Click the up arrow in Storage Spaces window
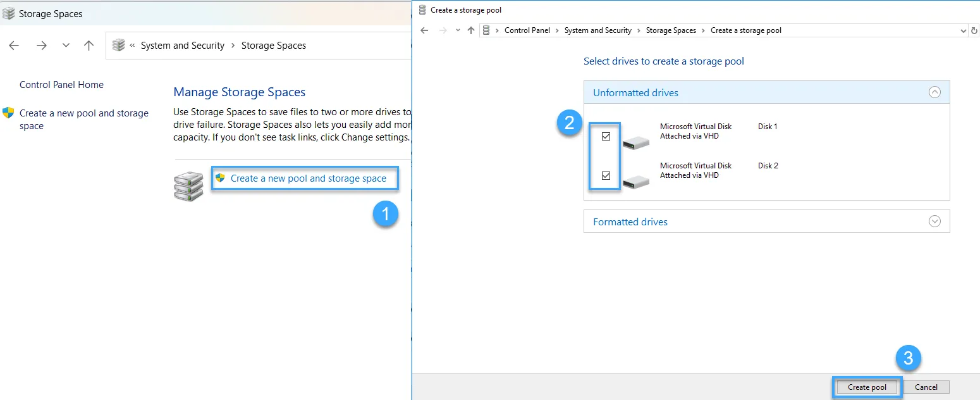 pyautogui.click(x=89, y=46)
